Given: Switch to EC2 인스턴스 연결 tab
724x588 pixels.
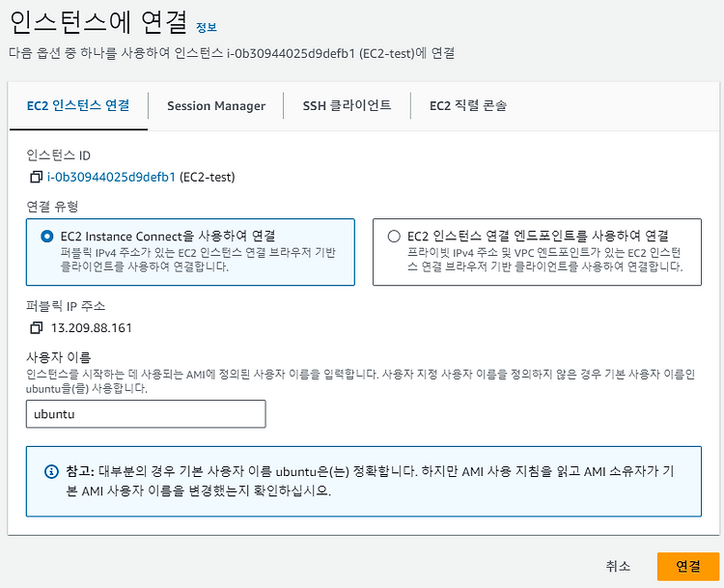Looking at the screenshot, I should (78, 106).
